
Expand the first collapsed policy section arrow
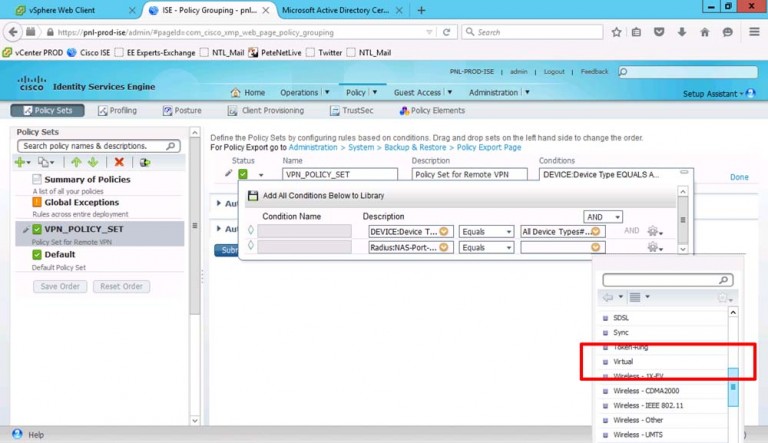coord(218,203)
